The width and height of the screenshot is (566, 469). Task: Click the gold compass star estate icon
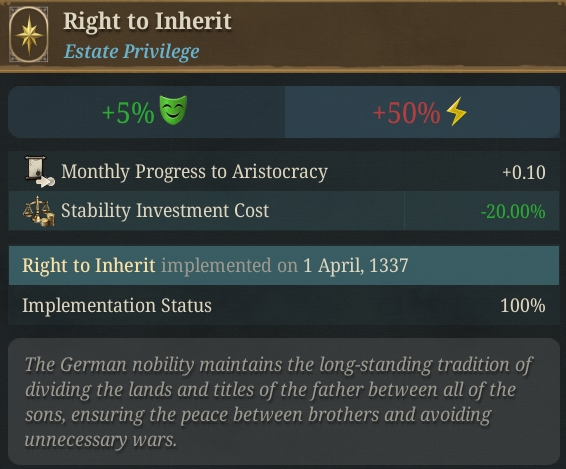coord(29,35)
